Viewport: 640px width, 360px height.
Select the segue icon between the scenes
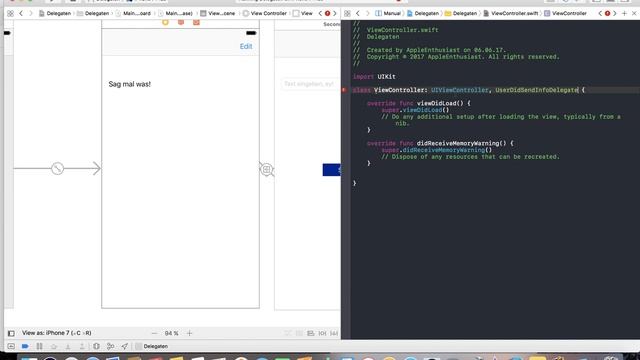pyautogui.click(x=267, y=169)
